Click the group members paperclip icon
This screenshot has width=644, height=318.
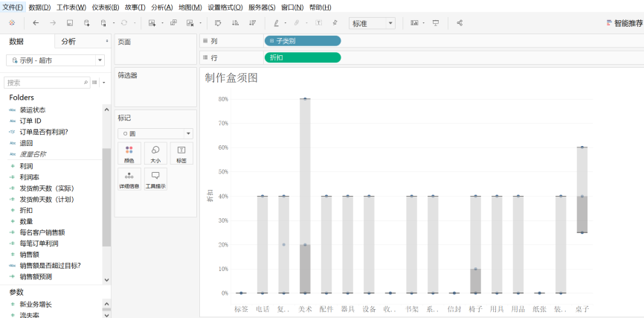(x=297, y=23)
